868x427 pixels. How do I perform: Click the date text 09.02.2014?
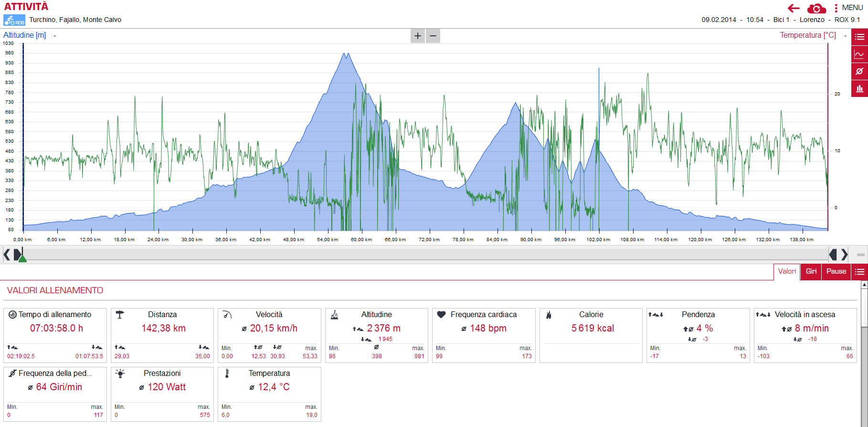point(719,20)
